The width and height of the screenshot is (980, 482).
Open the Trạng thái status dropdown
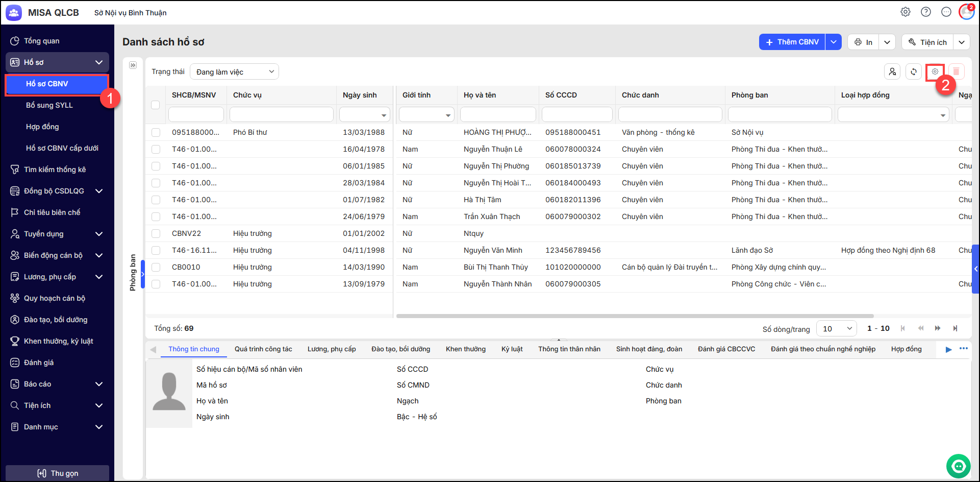[234, 72]
